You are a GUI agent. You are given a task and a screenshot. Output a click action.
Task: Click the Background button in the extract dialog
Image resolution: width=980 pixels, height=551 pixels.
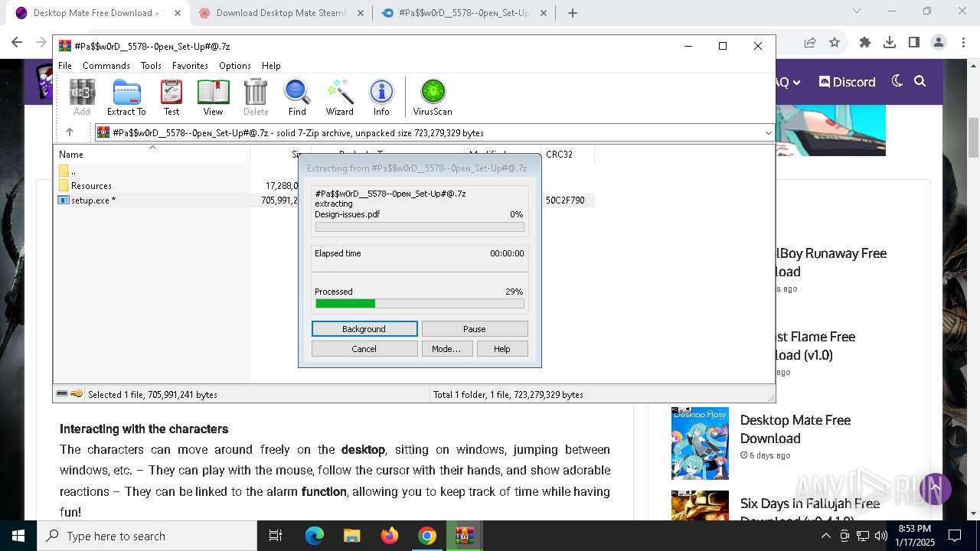[364, 329]
